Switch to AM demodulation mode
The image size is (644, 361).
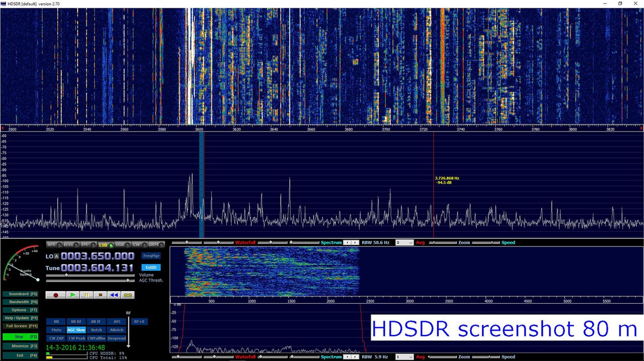(52, 245)
